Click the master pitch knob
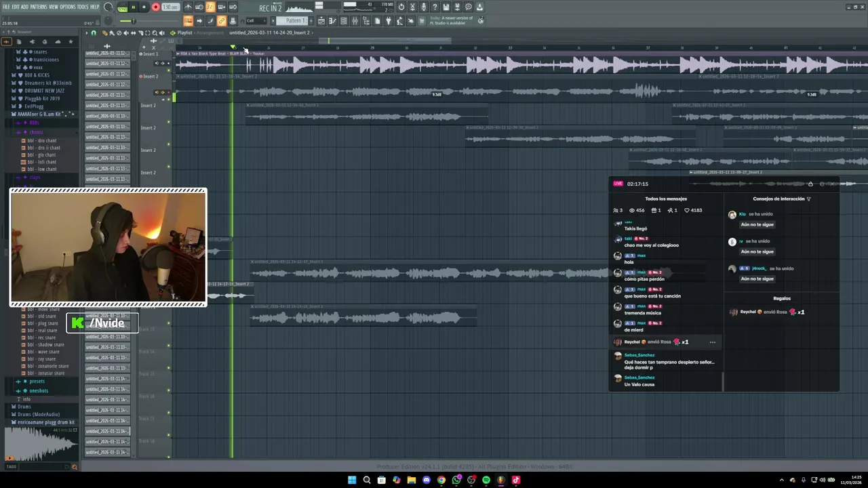868x488 pixels. coord(108,21)
